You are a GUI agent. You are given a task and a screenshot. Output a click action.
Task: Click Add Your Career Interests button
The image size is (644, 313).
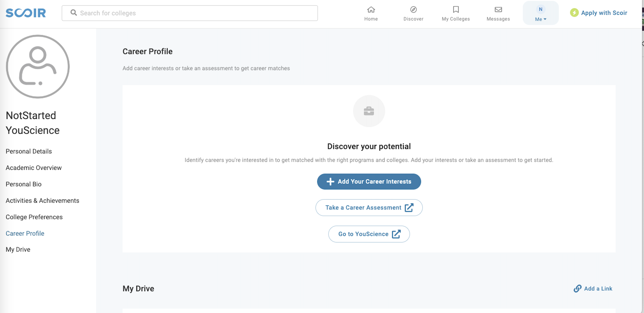[369, 182]
